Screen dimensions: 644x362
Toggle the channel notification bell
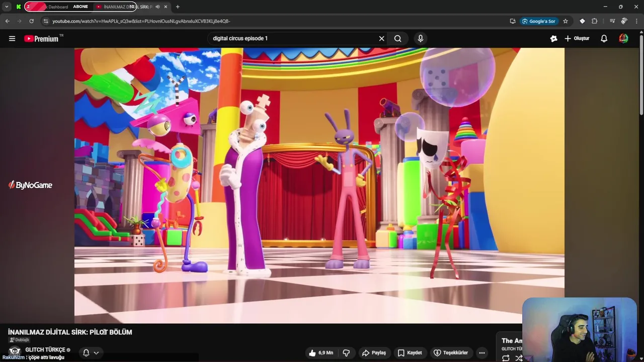click(x=86, y=353)
